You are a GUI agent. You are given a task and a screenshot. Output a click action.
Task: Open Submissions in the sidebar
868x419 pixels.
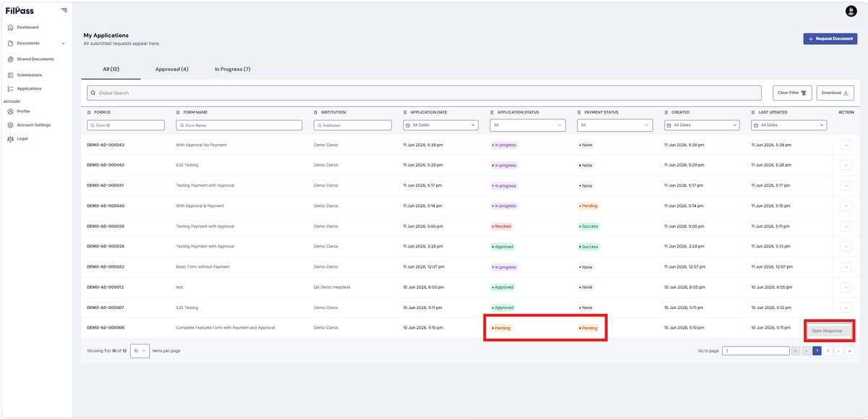30,75
